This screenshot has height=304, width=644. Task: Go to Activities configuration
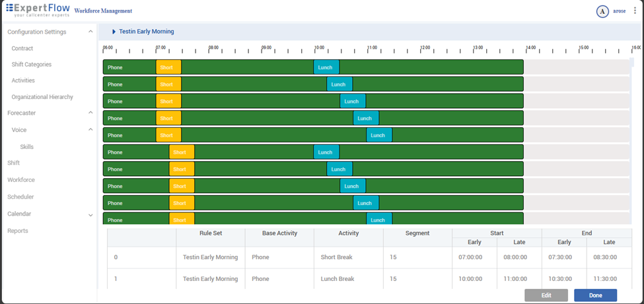click(23, 80)
